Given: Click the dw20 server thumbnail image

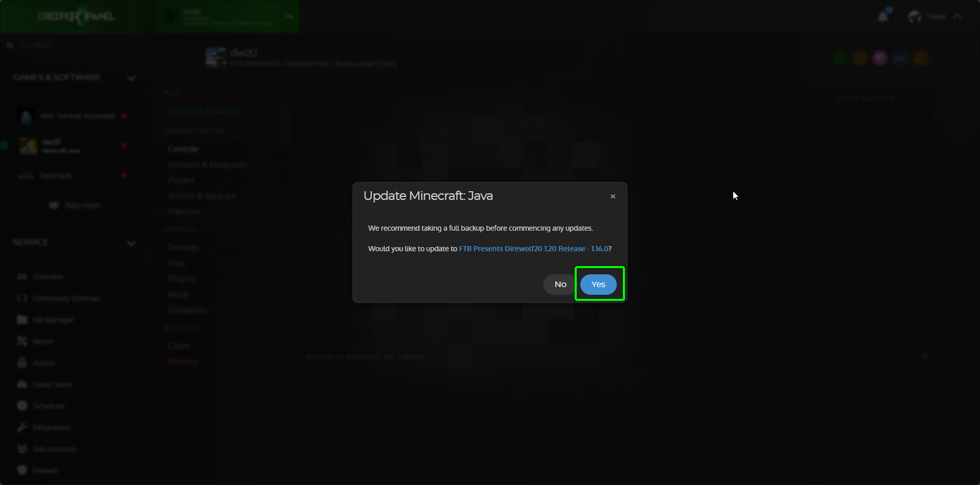Looking at the screenshot, I should (215, 57).
